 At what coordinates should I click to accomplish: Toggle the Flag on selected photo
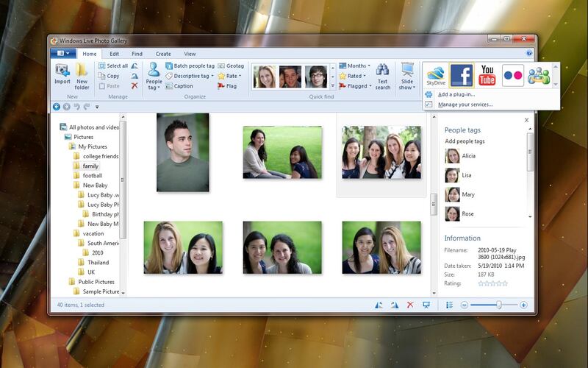226,86
